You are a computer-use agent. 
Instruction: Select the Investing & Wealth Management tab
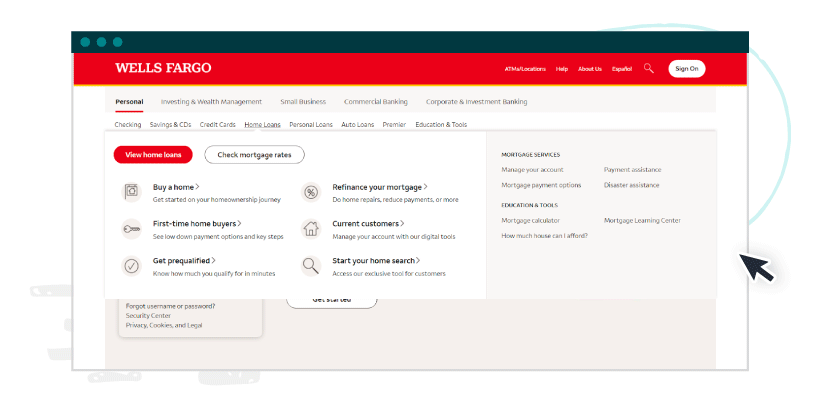(211, 102)
